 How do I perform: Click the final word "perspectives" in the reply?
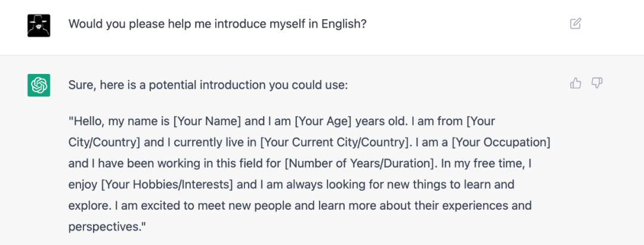(x=103, y=227)
